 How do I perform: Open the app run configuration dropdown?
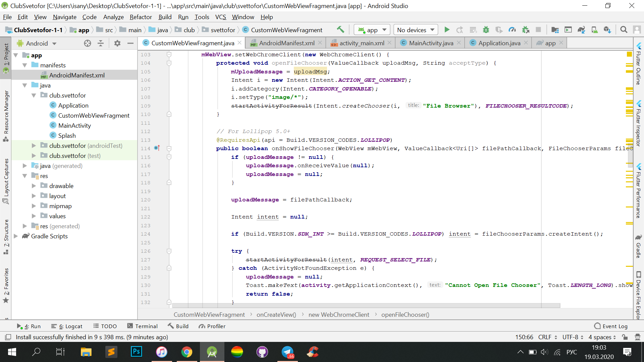click(372, 30)
